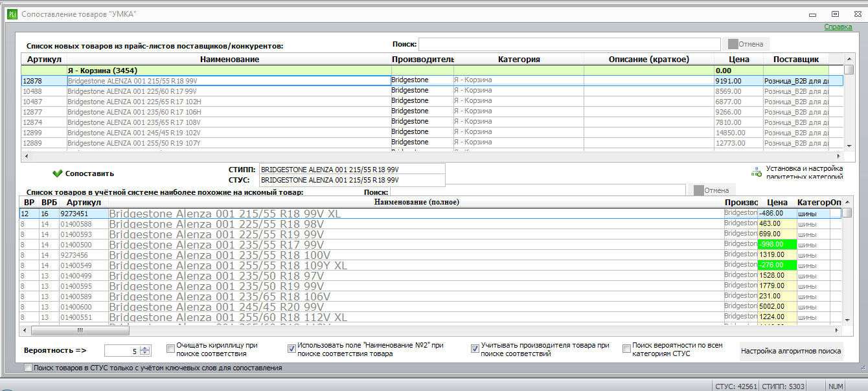Click the Вероятность number field
Image resolution: width=868 pixels, height=391 pixels.
(122, 351)
